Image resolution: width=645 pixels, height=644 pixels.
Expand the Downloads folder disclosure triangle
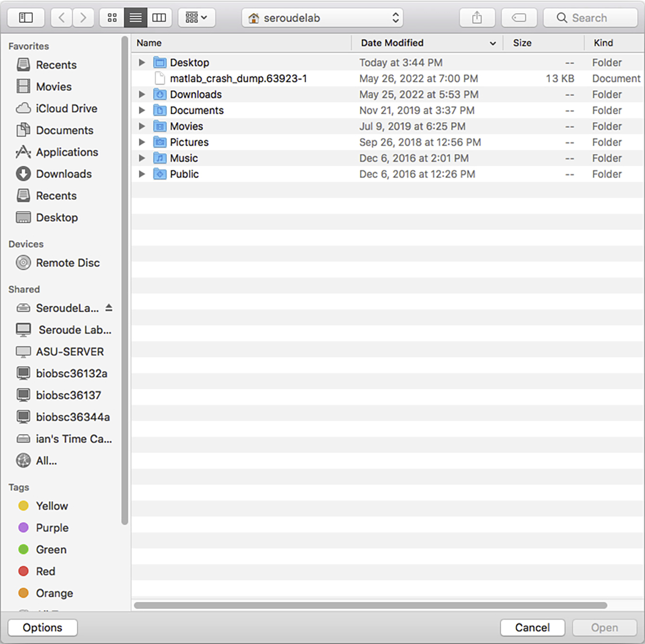pos(142,94)
